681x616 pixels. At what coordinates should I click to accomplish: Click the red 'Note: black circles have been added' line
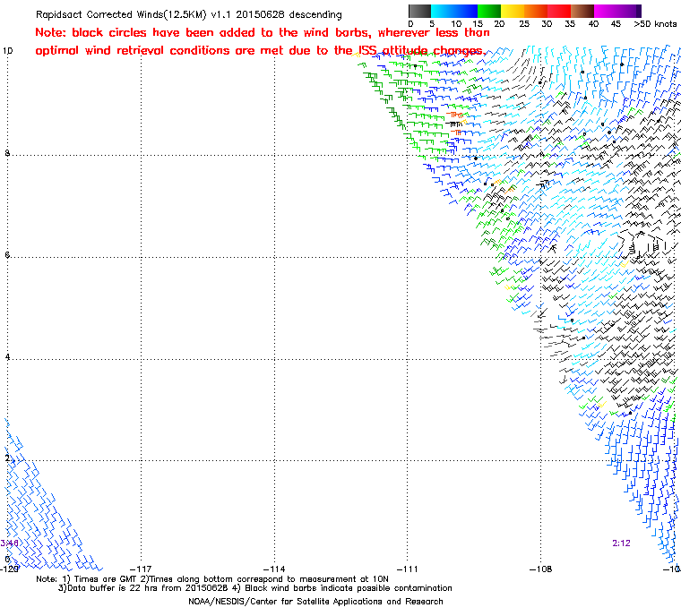coord(263,32)
